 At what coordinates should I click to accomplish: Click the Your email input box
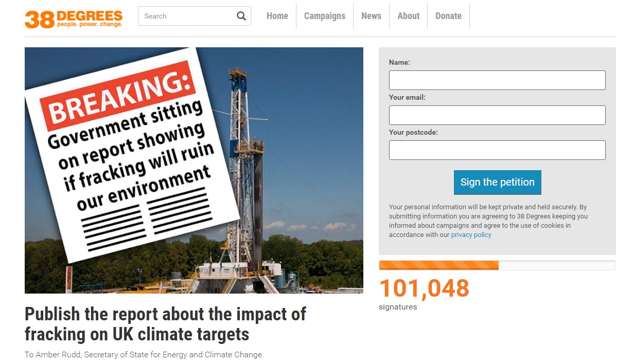click(497, 115)
